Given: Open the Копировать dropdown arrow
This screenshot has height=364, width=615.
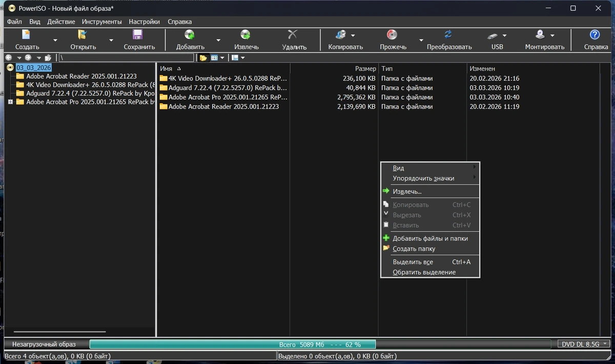Looking at the screenshot, I should pos(353,35).
